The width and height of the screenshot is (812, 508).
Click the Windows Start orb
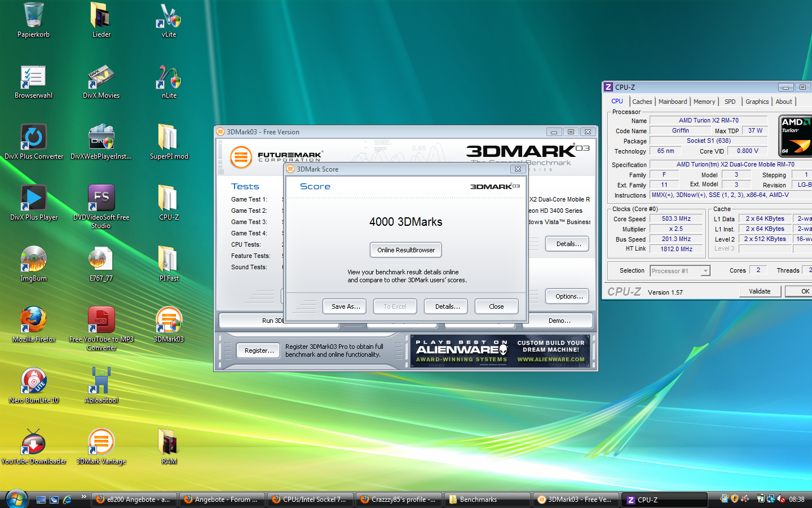pyautogui.click(x=17, y=499)
